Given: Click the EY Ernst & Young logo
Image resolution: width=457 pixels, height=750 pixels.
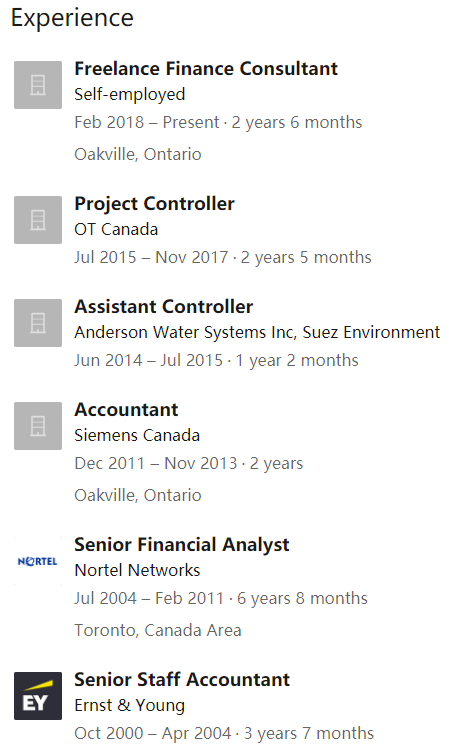Looking at the screenshot, I should point(38,696).
